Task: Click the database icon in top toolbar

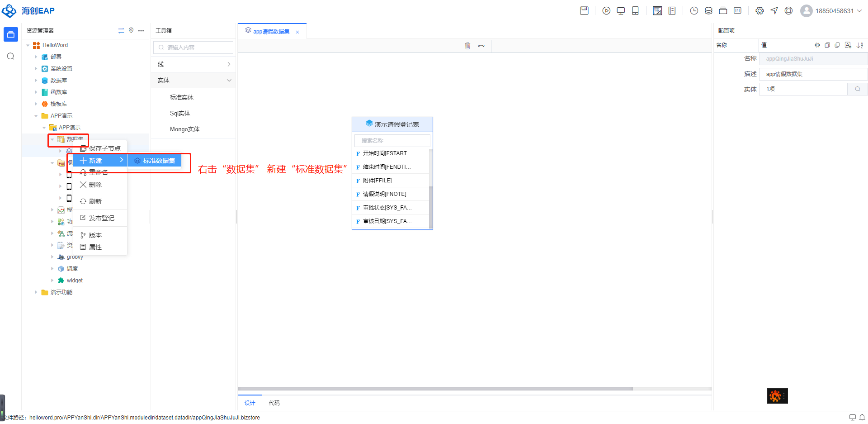Action: [x=708, y=11]
